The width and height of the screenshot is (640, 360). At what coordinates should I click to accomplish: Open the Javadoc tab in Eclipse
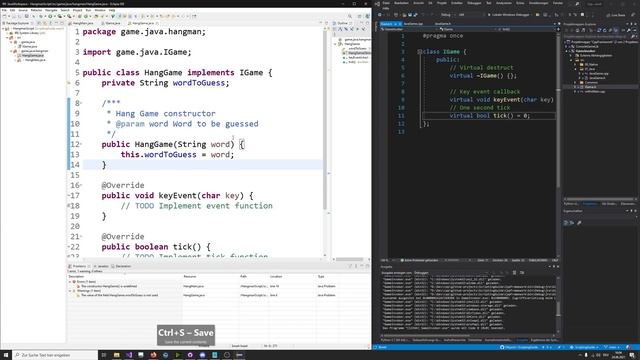tap(102, 266)
